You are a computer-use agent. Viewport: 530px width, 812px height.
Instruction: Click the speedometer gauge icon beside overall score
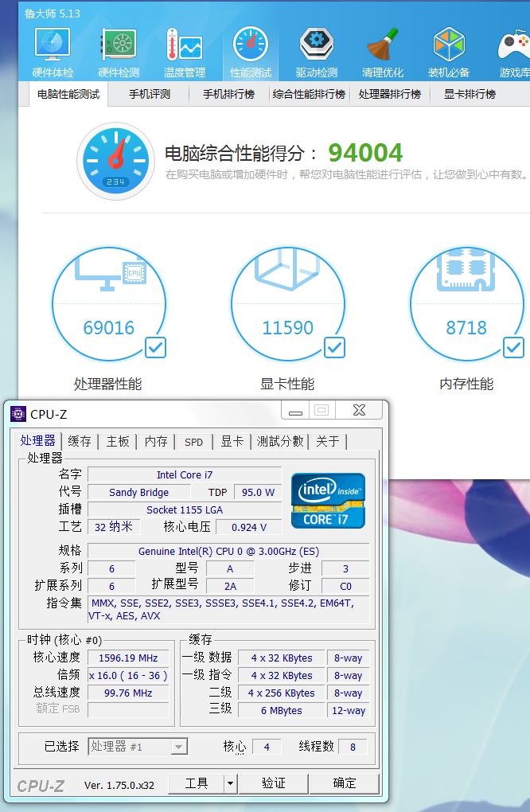point(116,161)
